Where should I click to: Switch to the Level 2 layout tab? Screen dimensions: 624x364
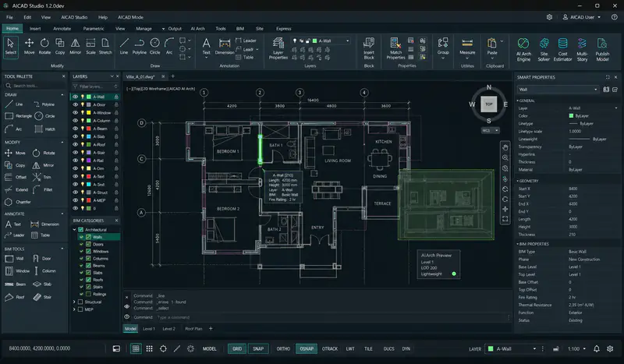(168, 329)
